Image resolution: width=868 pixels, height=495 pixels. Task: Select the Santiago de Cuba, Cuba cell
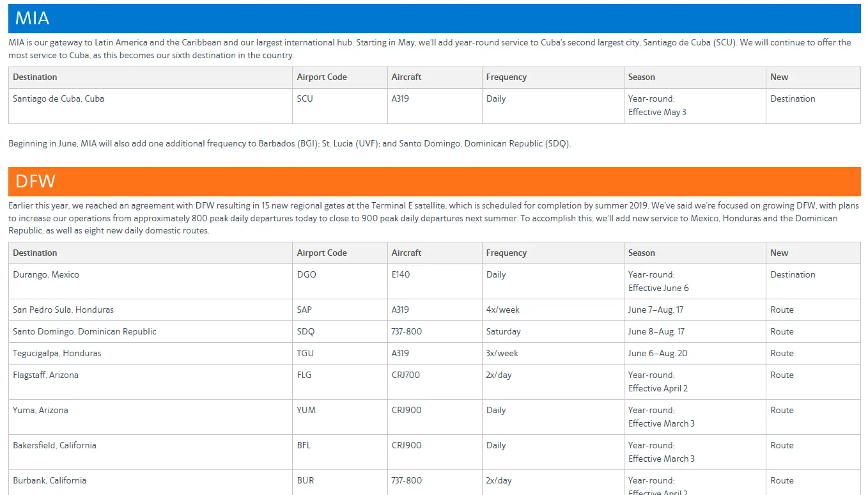59,99
